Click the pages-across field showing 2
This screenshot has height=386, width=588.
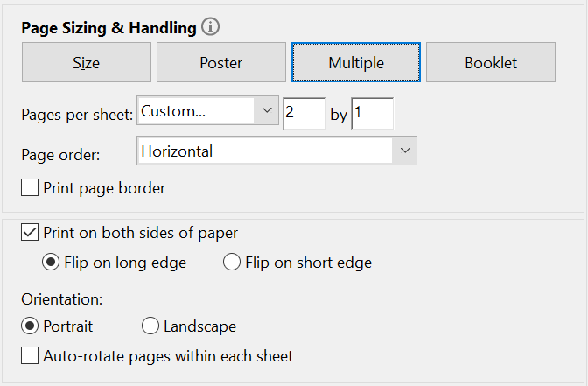pyautogui.click(x=304, y=113)
